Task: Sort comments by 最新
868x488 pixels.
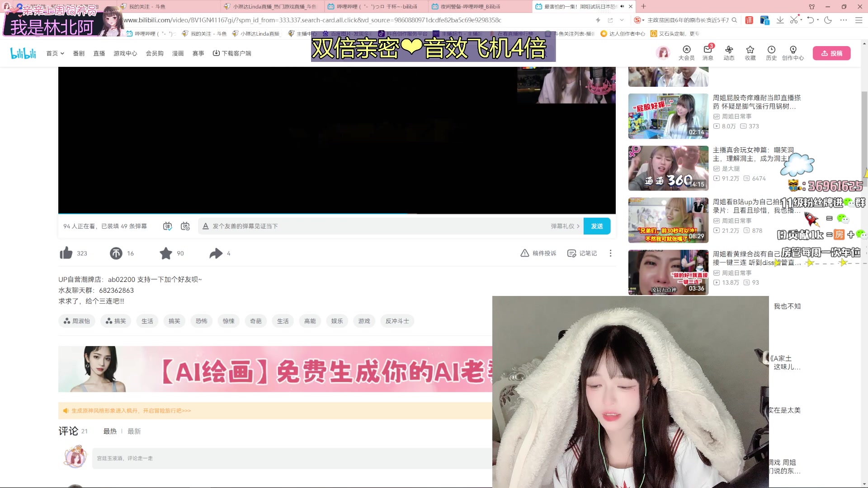Action: [x=134, y=431]
